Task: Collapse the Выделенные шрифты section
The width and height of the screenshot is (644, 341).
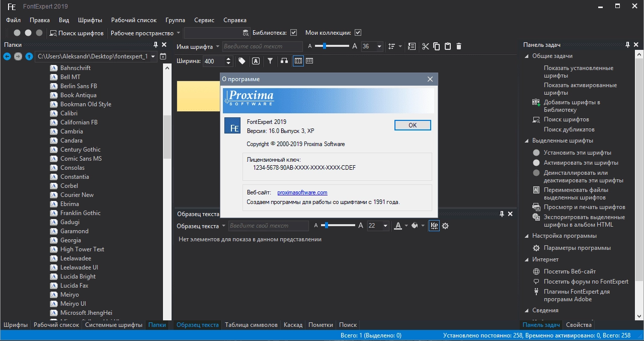Action: (527, 141)
